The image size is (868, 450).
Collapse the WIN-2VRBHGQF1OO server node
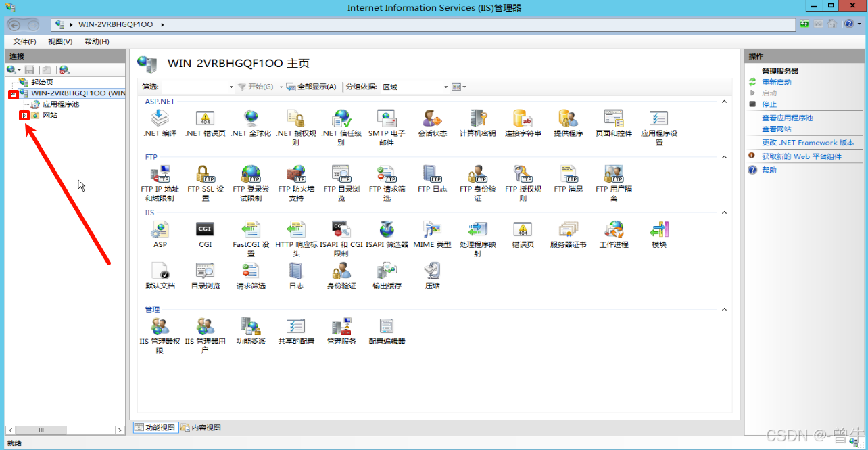coord(12,93)
